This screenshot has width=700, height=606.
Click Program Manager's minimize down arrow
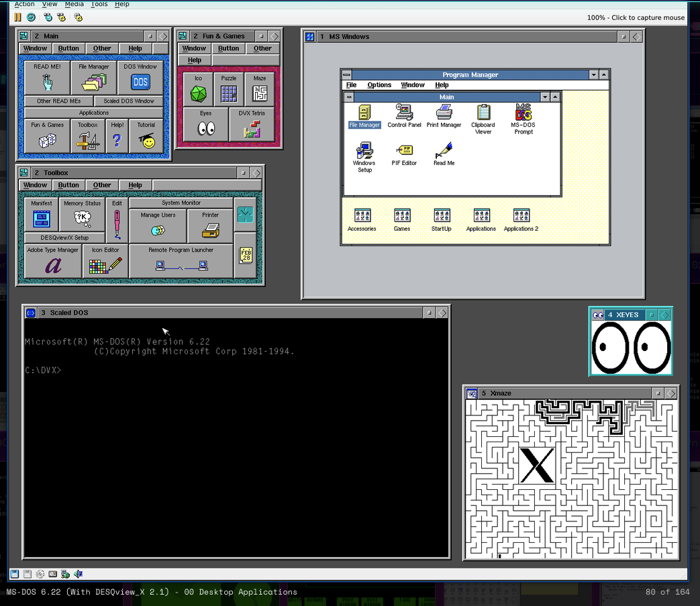pos(594,74)
